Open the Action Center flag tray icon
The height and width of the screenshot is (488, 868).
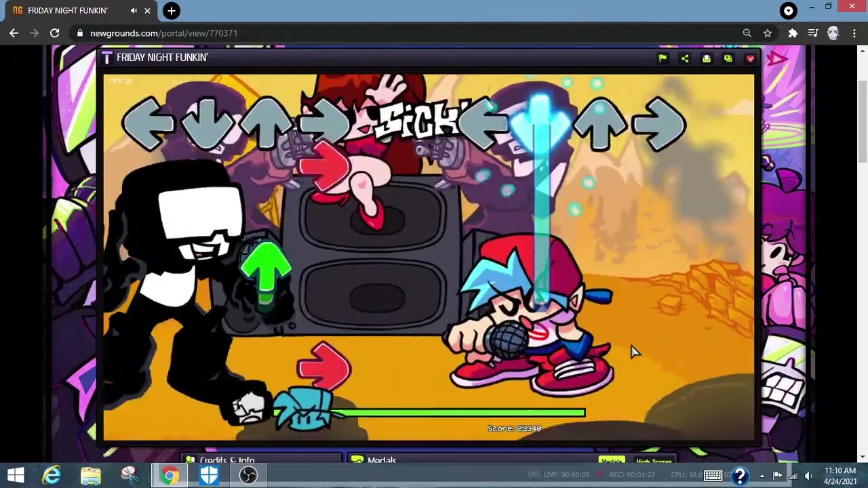tap(778, 476)
